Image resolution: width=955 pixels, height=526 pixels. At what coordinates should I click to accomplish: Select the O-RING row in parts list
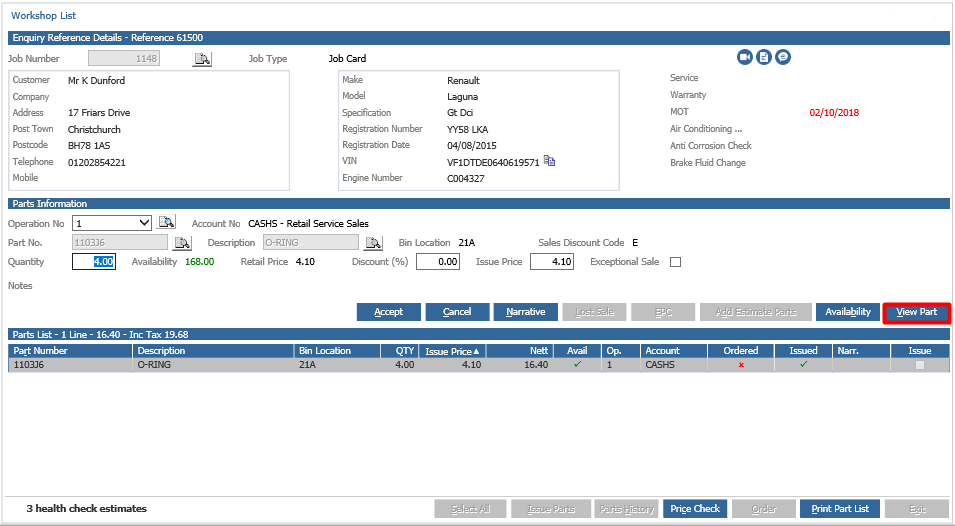point(479,365)
